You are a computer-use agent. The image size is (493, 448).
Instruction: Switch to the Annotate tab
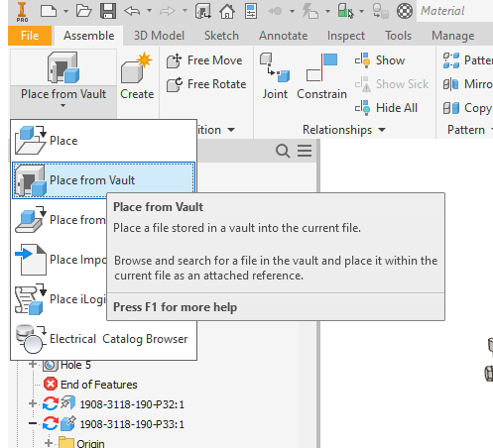coord(283,36)
